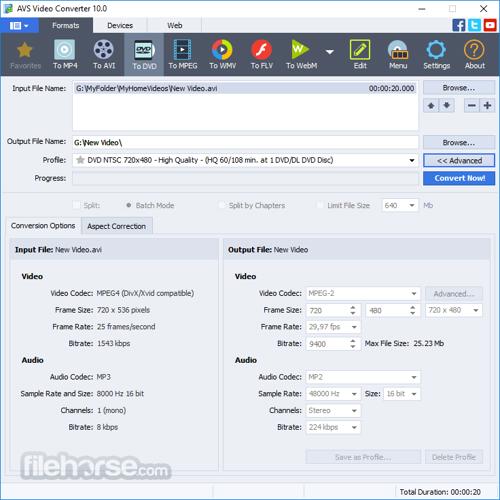
Task: Browse for the output folder
Action: coord(459,143)
